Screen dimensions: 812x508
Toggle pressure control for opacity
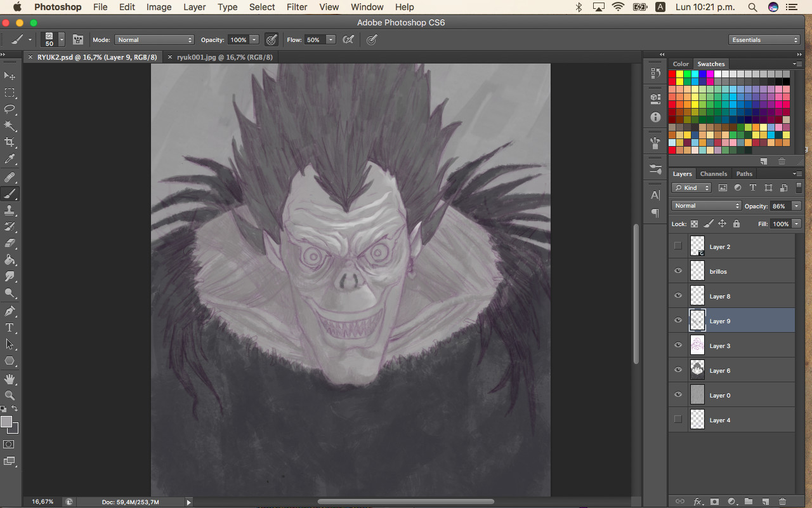(x=272, y=39)
